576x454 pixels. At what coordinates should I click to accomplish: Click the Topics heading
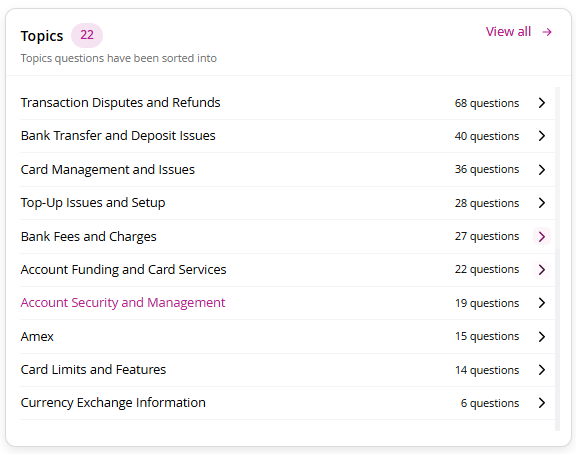click(x=42, y=36)
